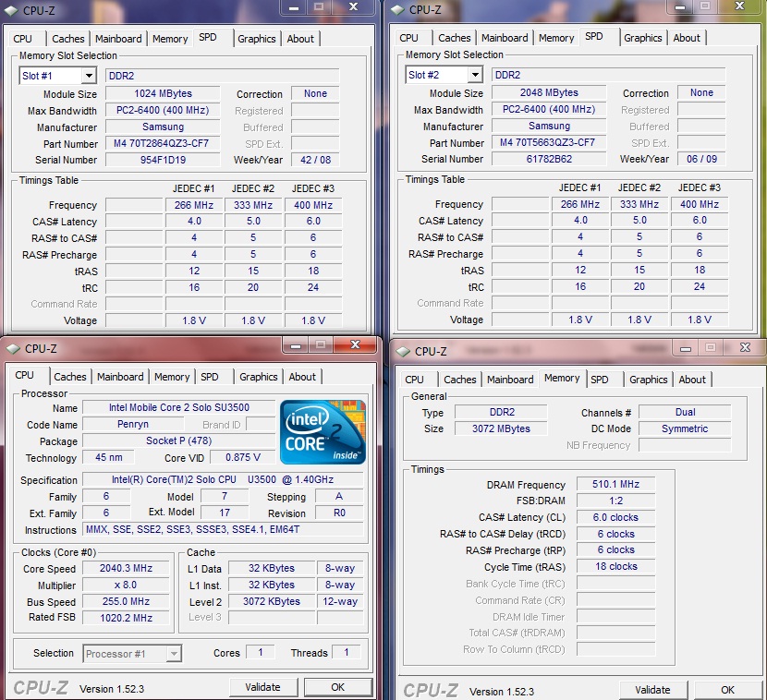Viewport: 767px width, 700px height.
Task: Open Caches tab in Slot #2 window
Action: coord(455,38)
